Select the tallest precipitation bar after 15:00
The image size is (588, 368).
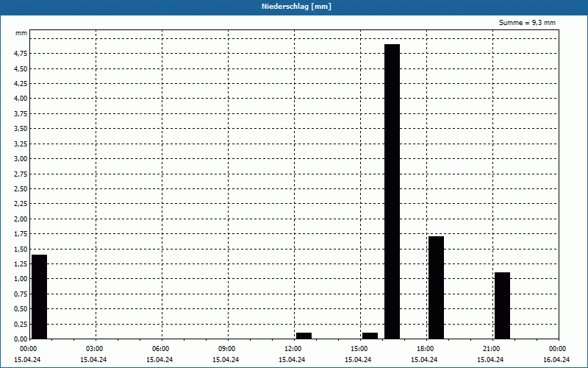click(392, 191)
